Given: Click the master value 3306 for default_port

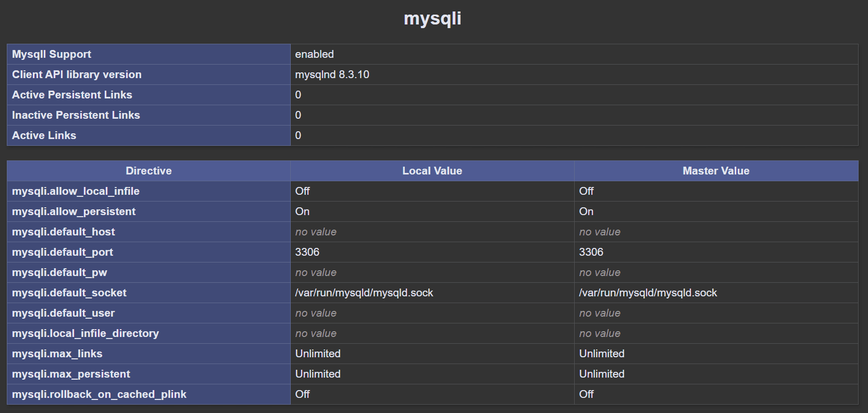Looking at the screenshot, I should click(x=591, y=252).
